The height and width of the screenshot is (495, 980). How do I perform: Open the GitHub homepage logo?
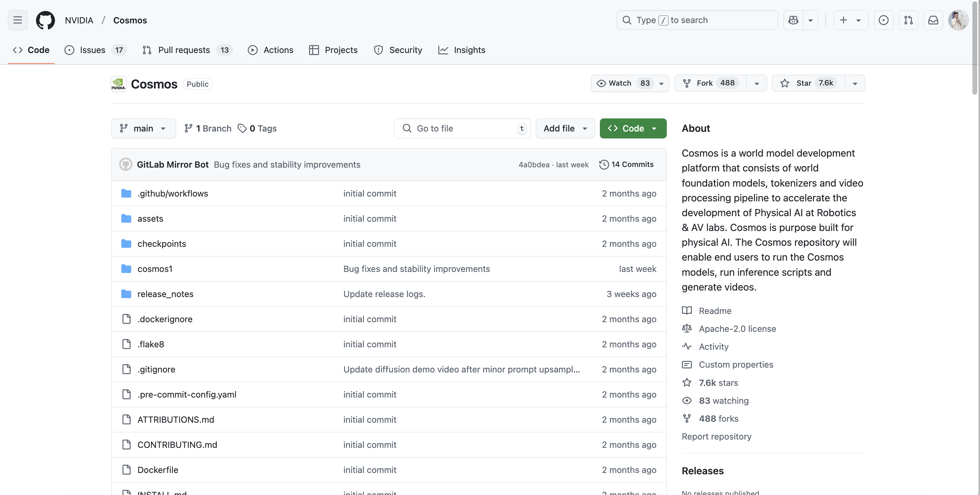pyautogui.click(x=45, y=20)
